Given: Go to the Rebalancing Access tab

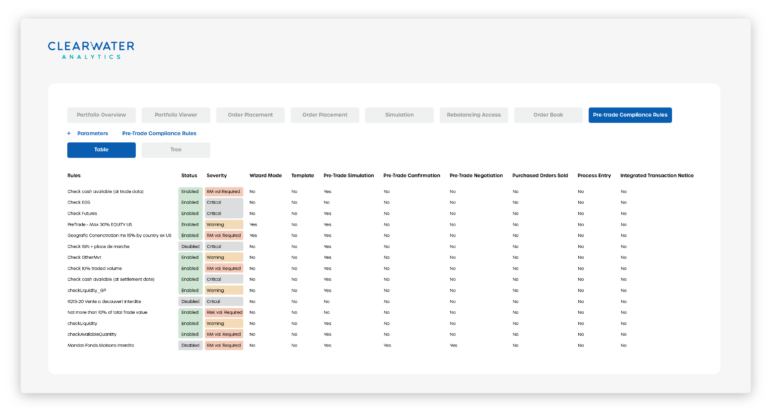Looking at the screenshot, I should click(x=474, y=115).
